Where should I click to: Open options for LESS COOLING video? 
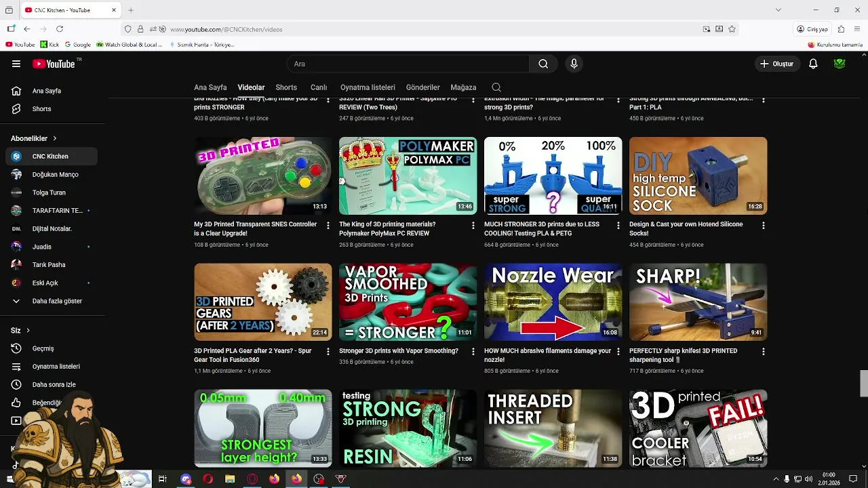618,225
